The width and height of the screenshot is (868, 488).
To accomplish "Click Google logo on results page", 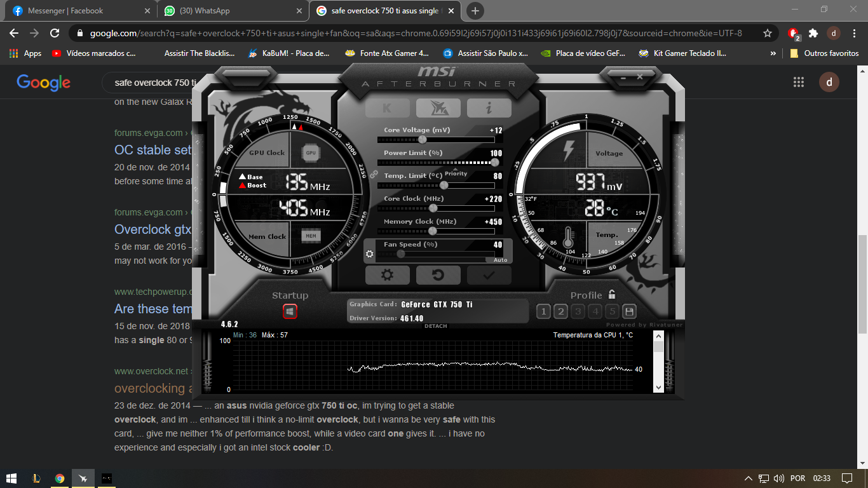I will pos(43,82).
